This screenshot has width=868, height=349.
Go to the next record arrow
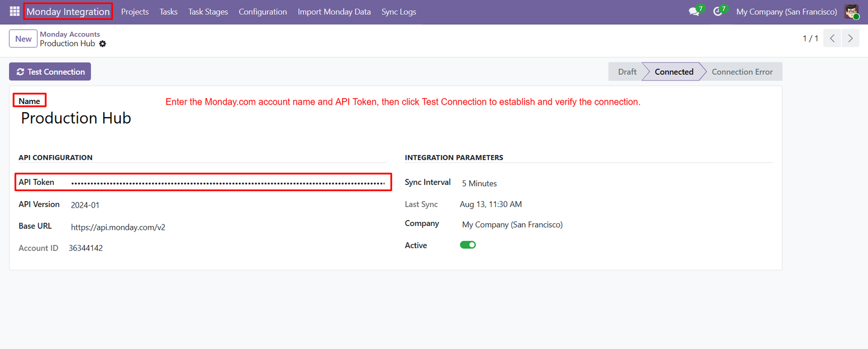point(850,38)
